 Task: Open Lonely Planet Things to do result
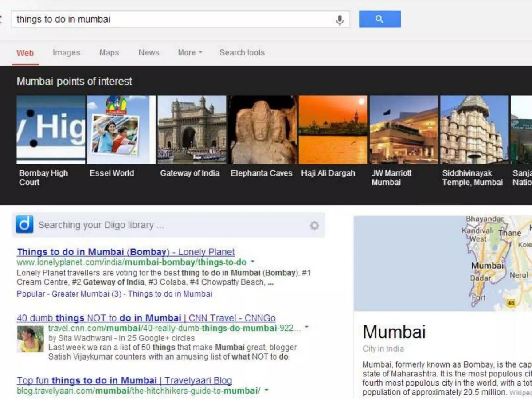126,252
